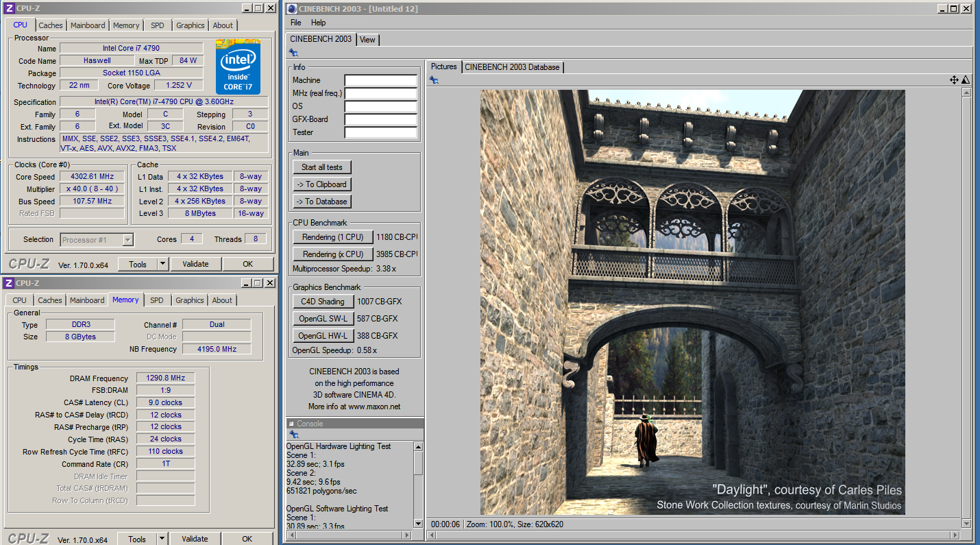980x545 pixels.
Task: Run the C4D Shading test
Action: 323,302
